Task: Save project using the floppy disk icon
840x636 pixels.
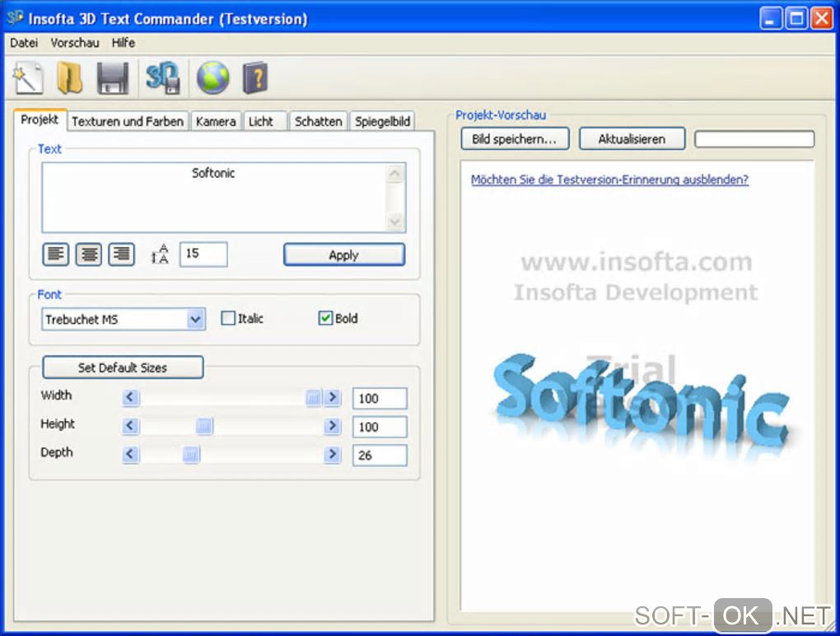Action: point(113,79)
